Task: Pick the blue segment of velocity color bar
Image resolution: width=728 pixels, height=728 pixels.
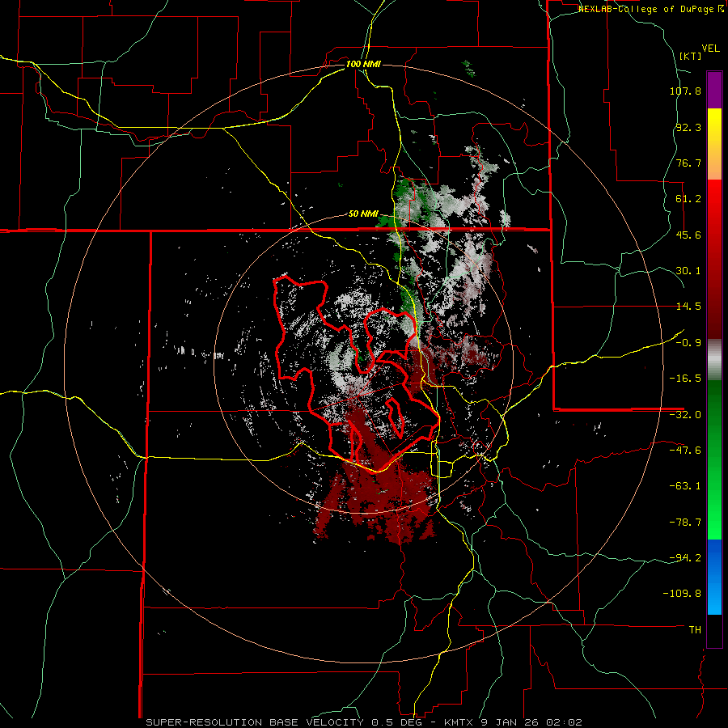Action: tap(714, 577)
